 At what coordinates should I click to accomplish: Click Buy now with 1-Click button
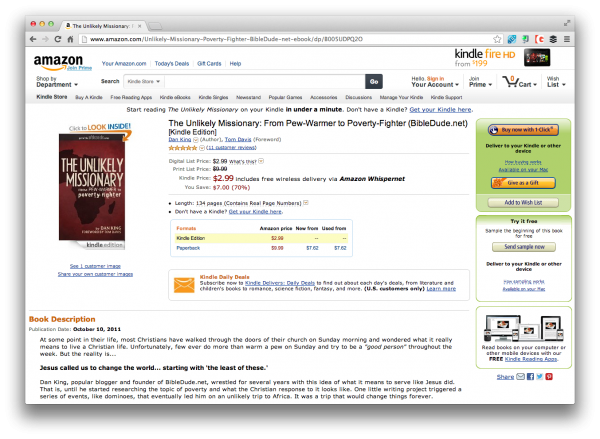[523, 130]
